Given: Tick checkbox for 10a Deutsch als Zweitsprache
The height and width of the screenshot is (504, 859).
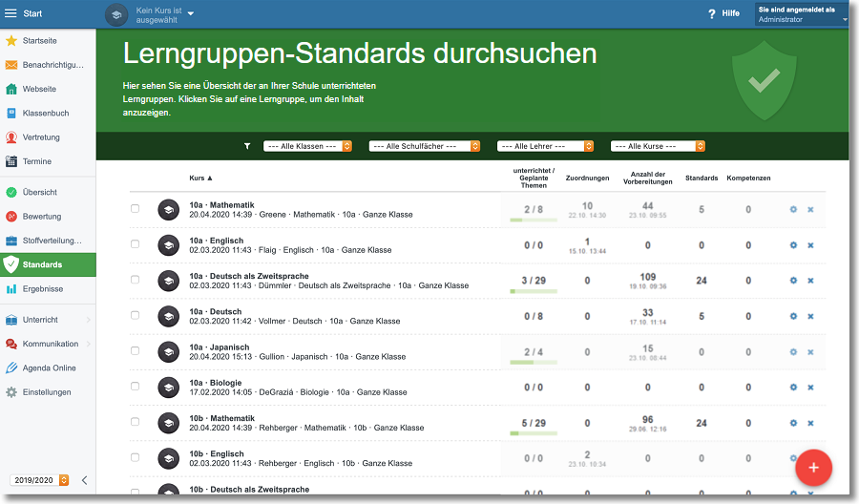Looking at the screenshot, I should (x=135, y=280).
